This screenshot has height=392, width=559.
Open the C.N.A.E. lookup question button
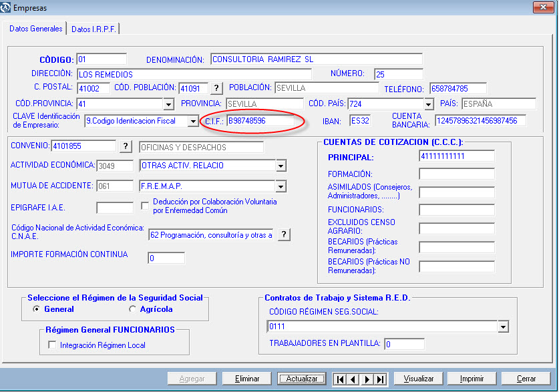[284, 234]
